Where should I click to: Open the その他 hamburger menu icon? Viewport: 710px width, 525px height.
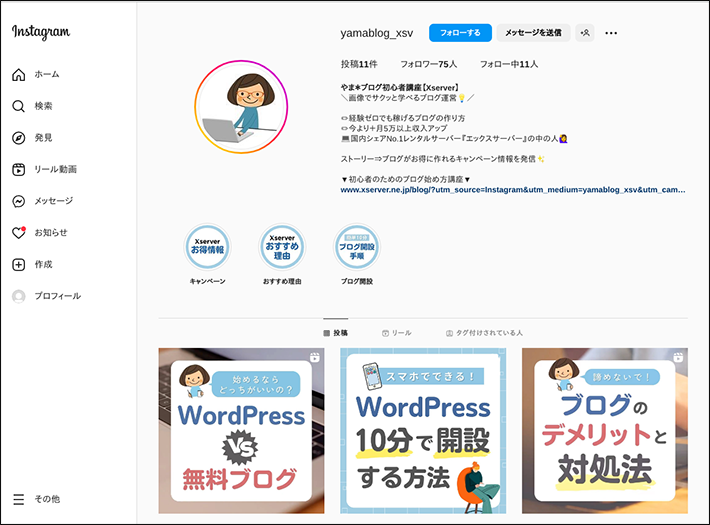(19, 499)
